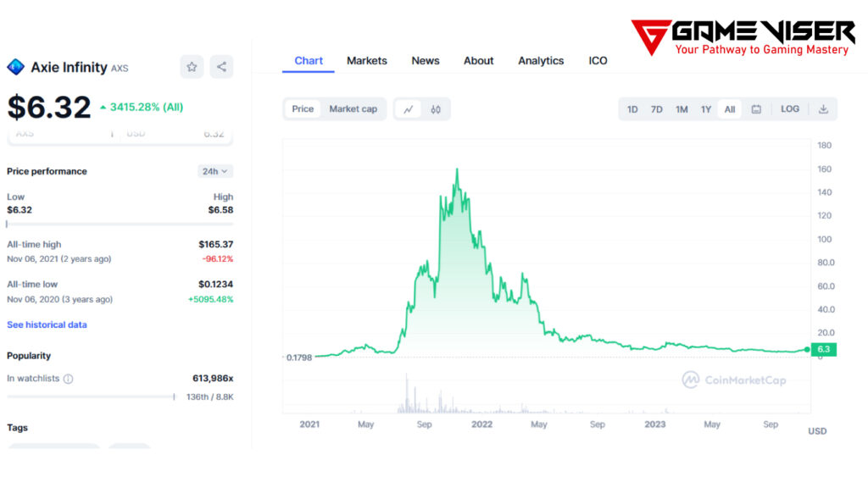Click the all-time low value $0.1234
This screenshot has width=868, height=488.
[216, 285]
